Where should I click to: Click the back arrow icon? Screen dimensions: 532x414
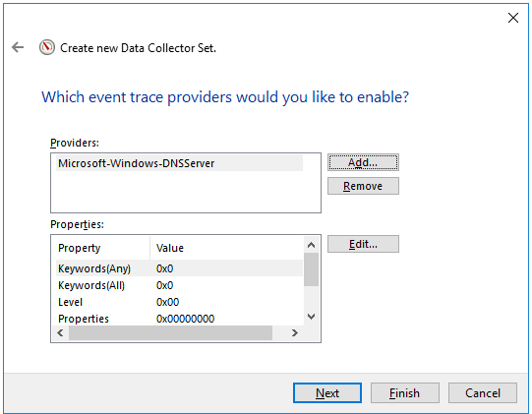tap(18, 47)
